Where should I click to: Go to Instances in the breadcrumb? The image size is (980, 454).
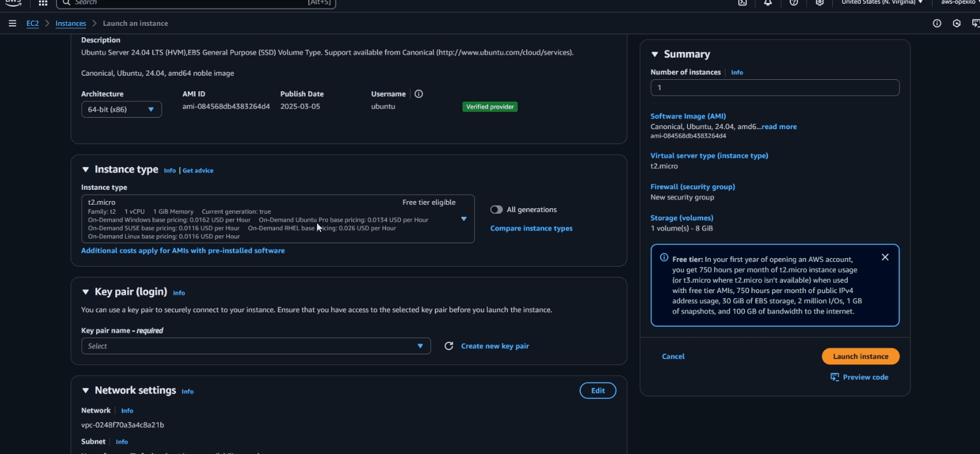click(71, 23)
